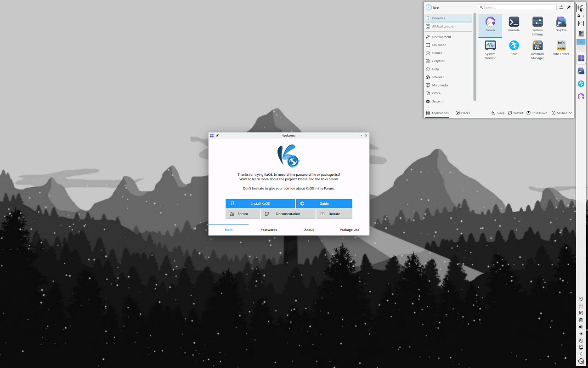Toggle keep-above pin on Welcome window
The width and height of the screenshot is (588, 368).
tap(217, 136)
